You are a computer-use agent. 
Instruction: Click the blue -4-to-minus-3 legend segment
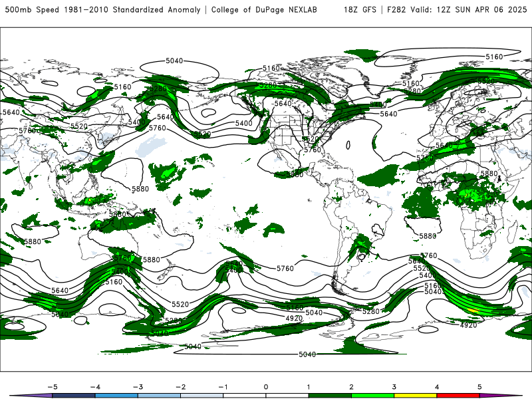click(116, 396)
